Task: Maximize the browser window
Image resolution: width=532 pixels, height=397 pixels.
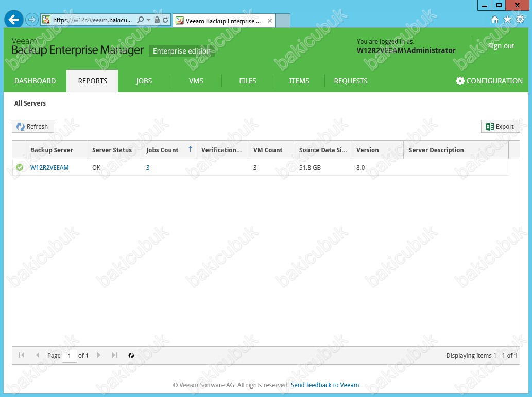Action: (499, 6)
